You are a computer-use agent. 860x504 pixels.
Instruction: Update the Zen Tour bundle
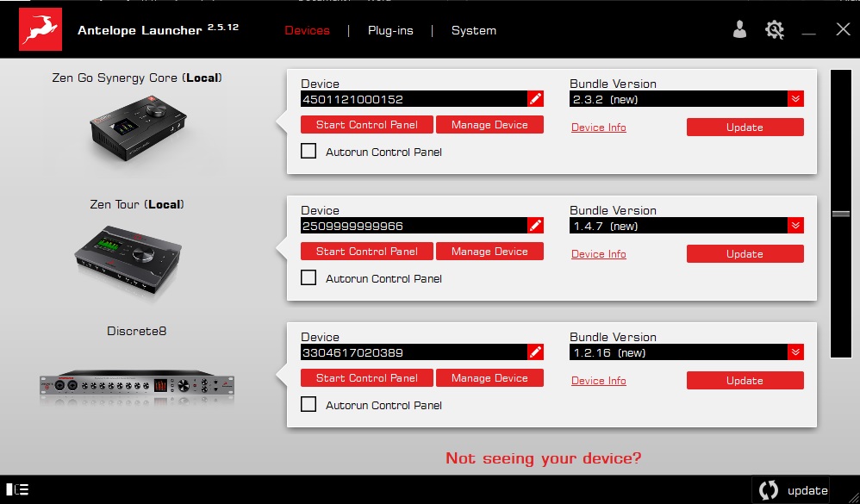point(745,254)
